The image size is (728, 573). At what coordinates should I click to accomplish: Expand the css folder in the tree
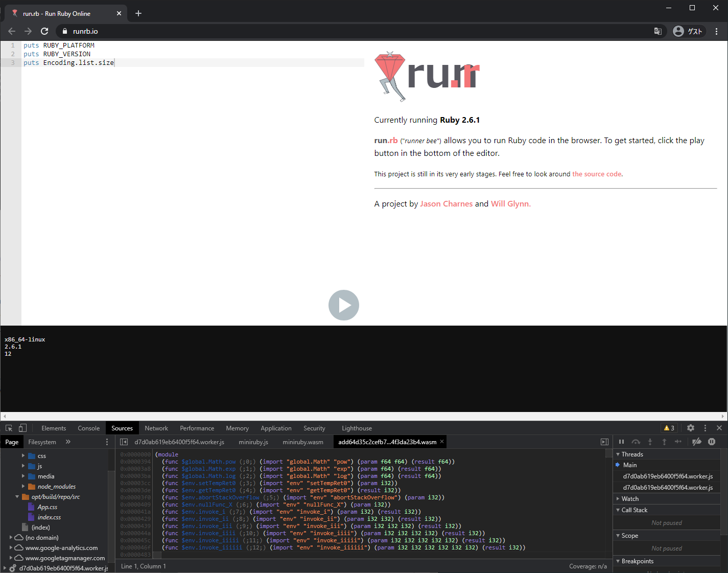tap(23, 455)
